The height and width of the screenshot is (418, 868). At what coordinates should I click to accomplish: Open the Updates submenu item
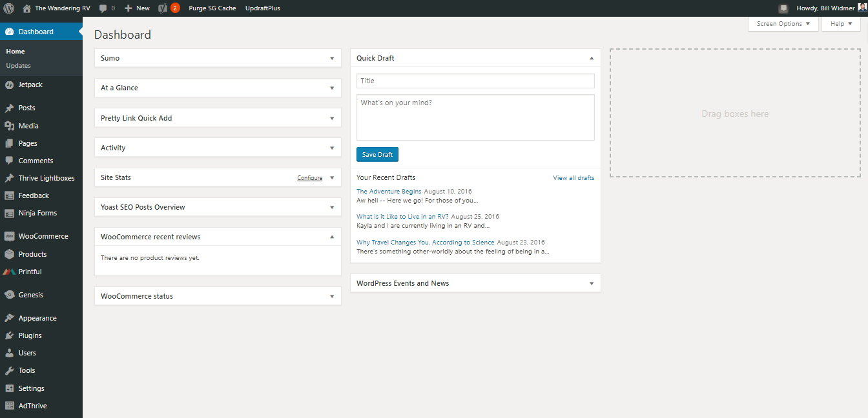[x=18, y=66]
